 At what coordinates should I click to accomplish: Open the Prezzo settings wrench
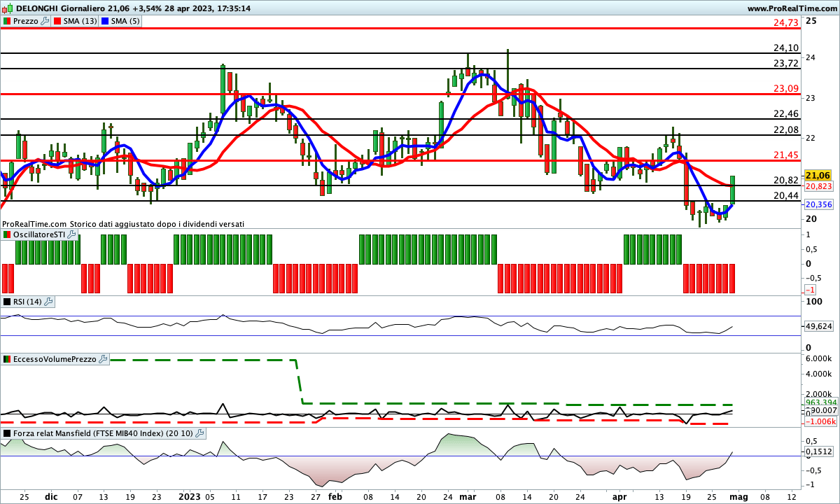[45, 21]
